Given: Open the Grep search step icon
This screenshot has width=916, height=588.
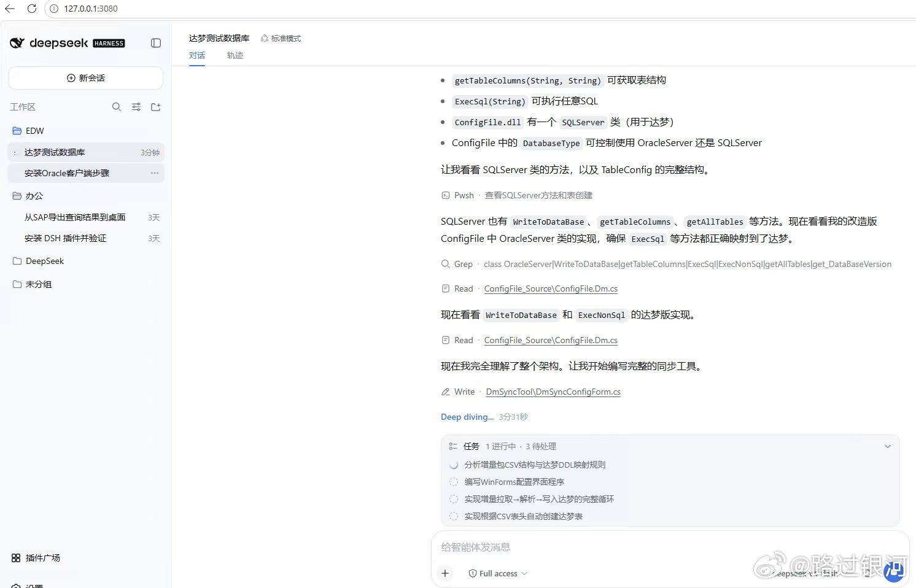Looking at the screenshot, I should click(x=446, y=264).
